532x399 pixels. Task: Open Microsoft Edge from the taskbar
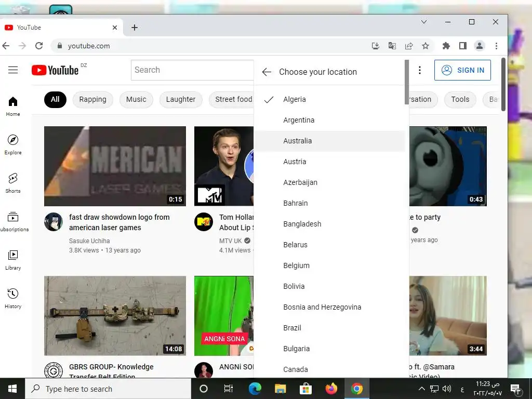point(255,389)
